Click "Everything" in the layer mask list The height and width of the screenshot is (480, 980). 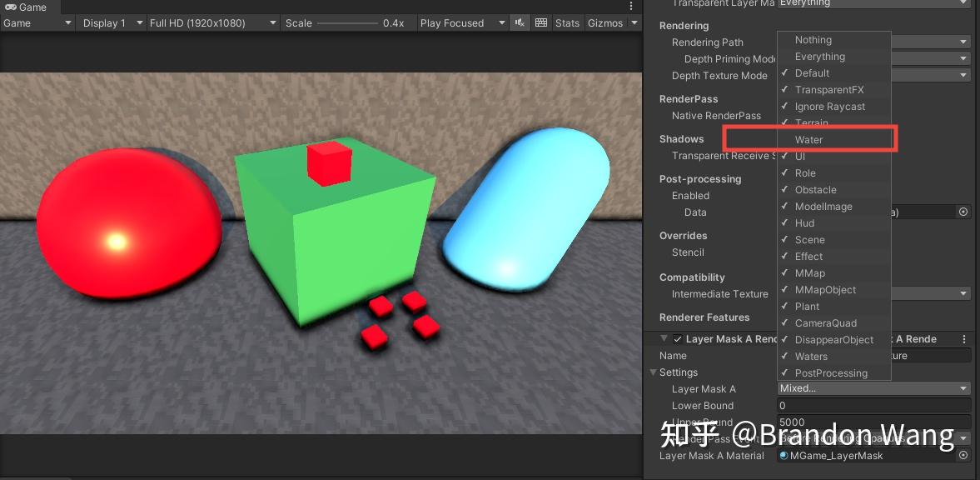(x=819, y=56)
